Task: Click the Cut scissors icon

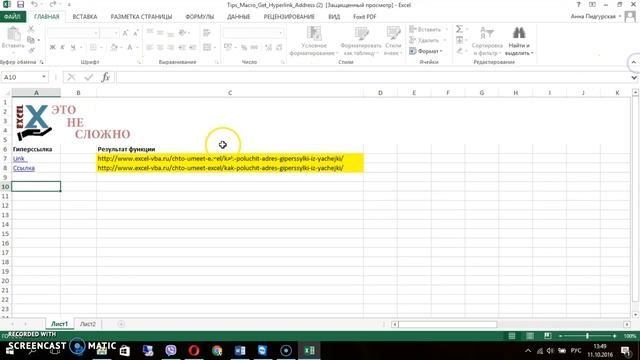Action: [x=31, y=29]
